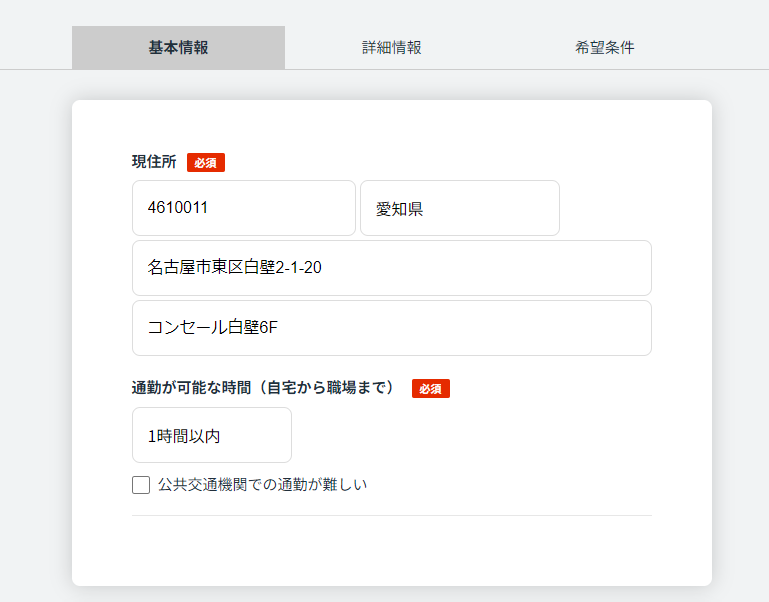Viewport: 769px width, 602px height.
Task: Click blank card area below the divider
Action: pos(392,550)
